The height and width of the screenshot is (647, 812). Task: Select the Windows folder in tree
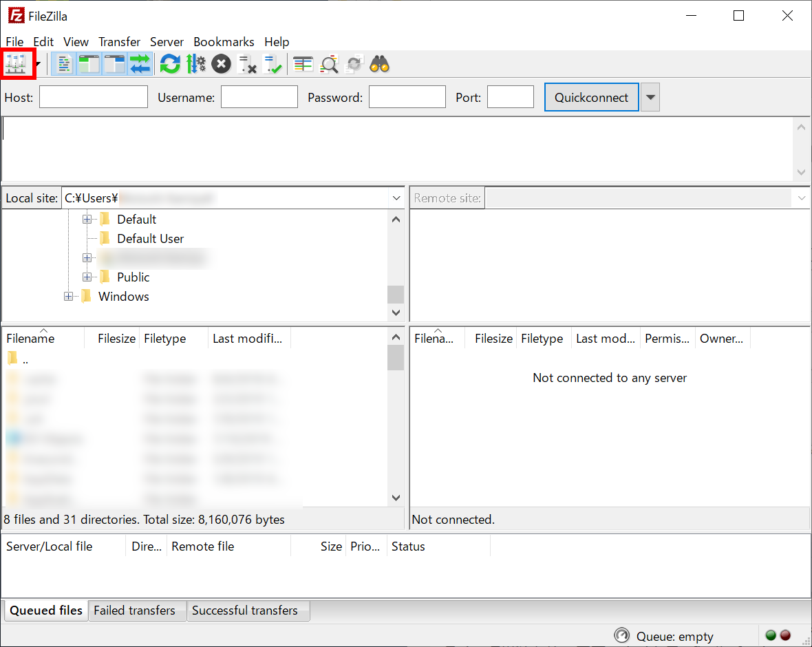pyautogui.click(x=124, y=296)
